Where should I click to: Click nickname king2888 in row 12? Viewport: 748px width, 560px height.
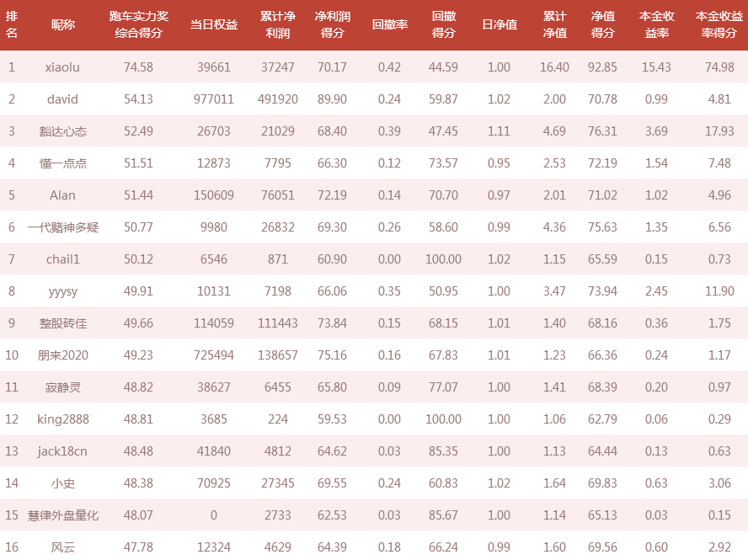63,419
